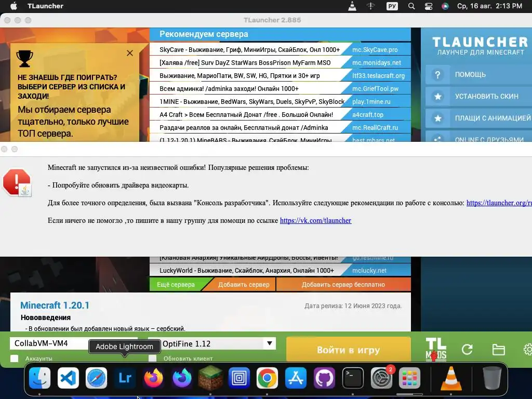Click the date and time in menu bar
Viewport: 532px width, 399px height.
pos(489,6)
